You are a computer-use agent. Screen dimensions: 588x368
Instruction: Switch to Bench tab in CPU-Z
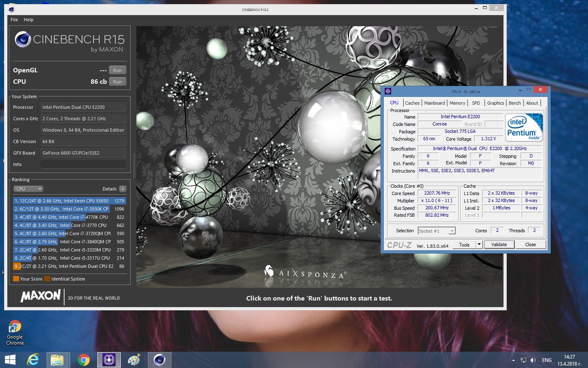pyautogui.click(x=515, y=103)
